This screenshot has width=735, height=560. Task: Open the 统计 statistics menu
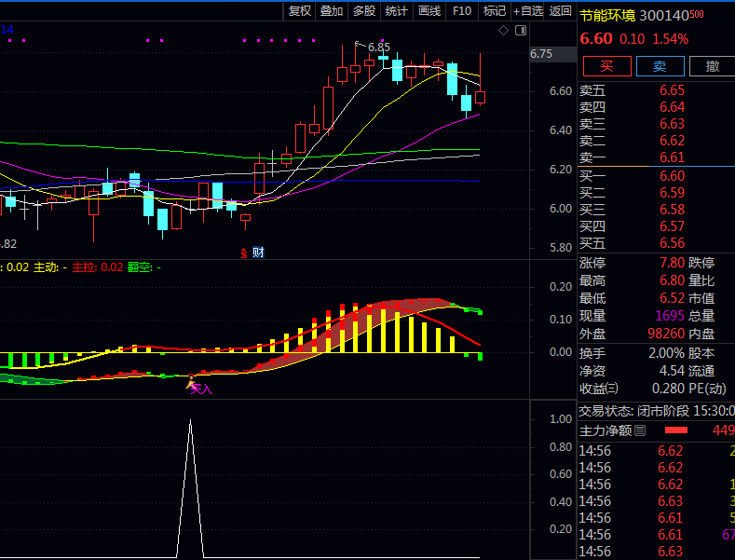pyautogui.click(x=397, y=11)
